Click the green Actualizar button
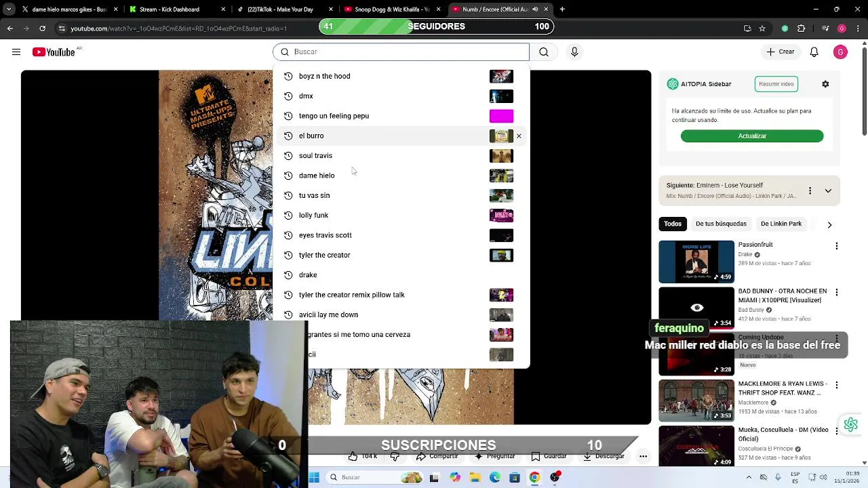This screenshot has width=868, height=488. coord(752,136)
